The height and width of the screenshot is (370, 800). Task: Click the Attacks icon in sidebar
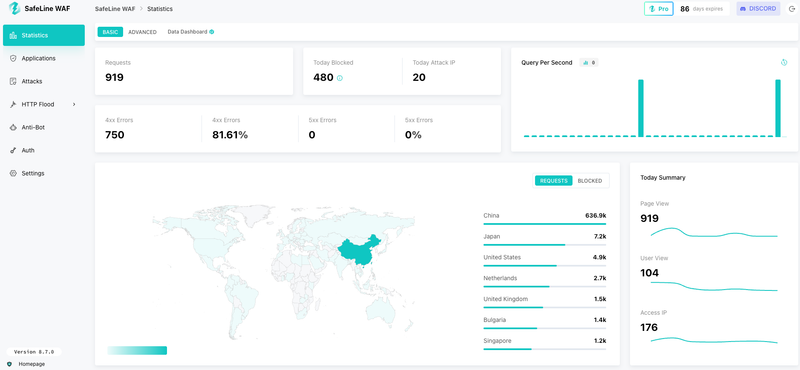tap(13, 81)
